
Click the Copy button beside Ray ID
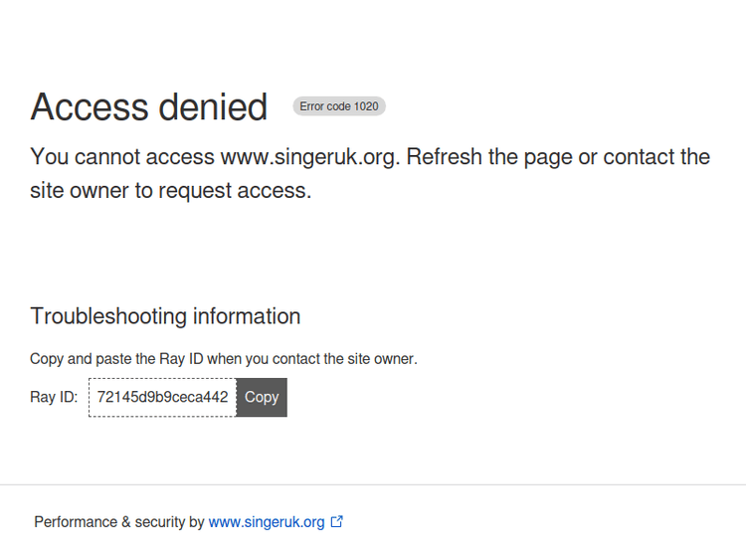click(262, 397)
